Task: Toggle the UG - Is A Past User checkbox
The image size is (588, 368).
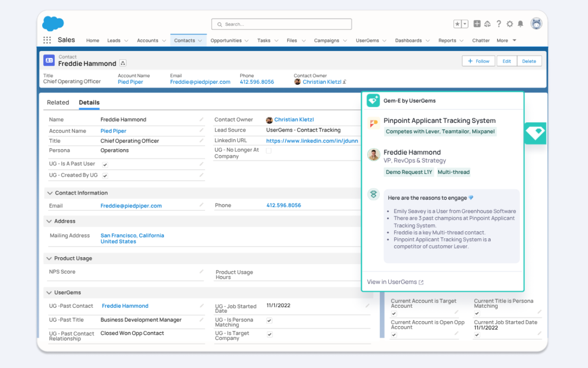Action: [105, 164]
